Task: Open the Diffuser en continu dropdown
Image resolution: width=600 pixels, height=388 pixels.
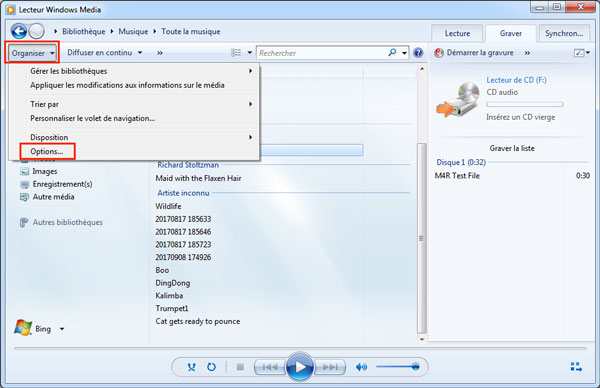Action: [105, 52]
